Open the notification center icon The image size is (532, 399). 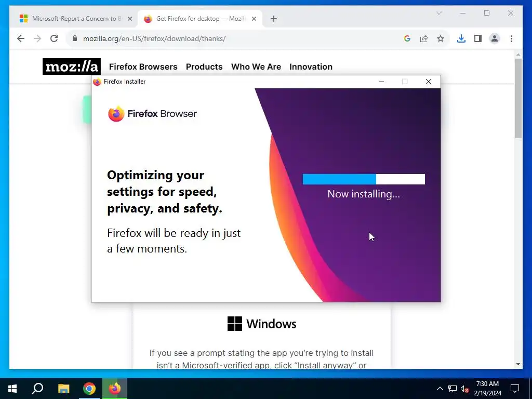click(515, 389)
